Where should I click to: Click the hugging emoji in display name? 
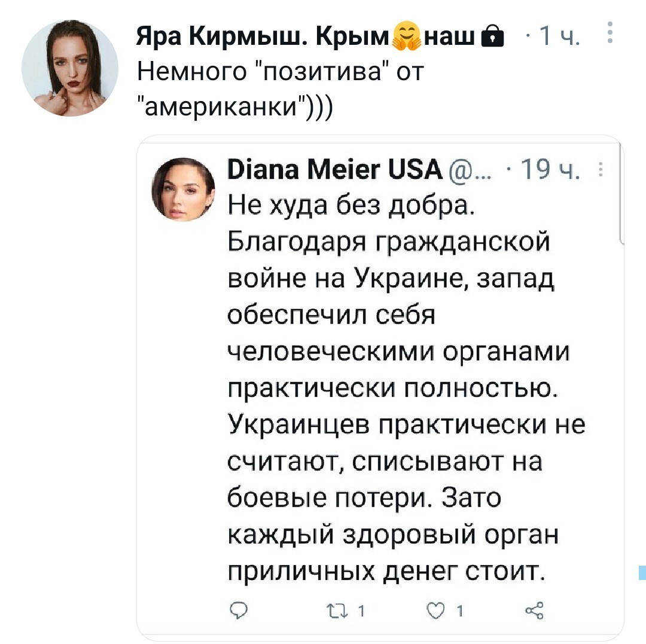(x=407, y=37)
